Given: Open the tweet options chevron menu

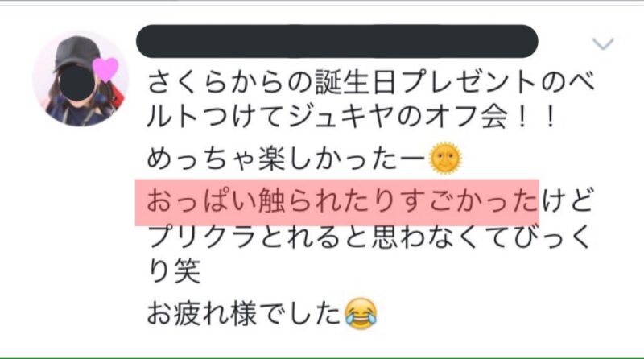Looking at the screenshot, I should 603,43.
